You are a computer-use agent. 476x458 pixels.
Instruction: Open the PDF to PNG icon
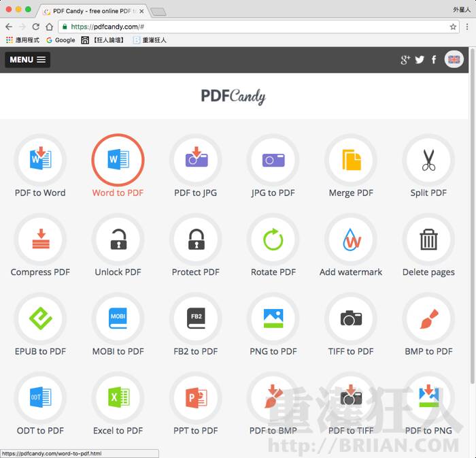428,398
